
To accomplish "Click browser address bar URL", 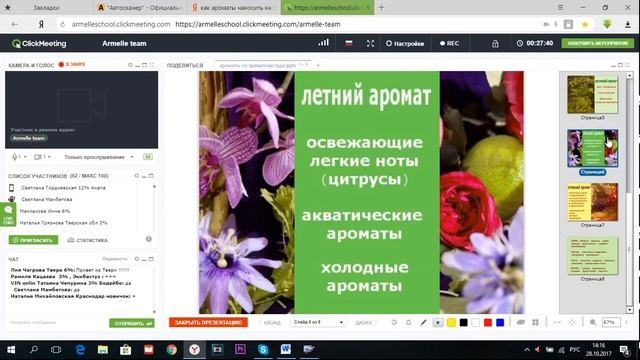I will click(x=258, y=24).
